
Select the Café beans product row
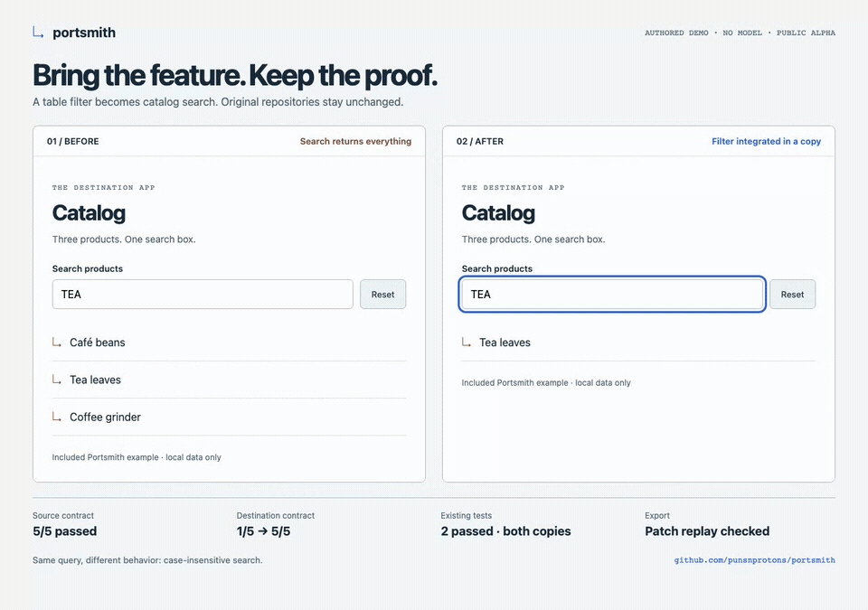229,343
